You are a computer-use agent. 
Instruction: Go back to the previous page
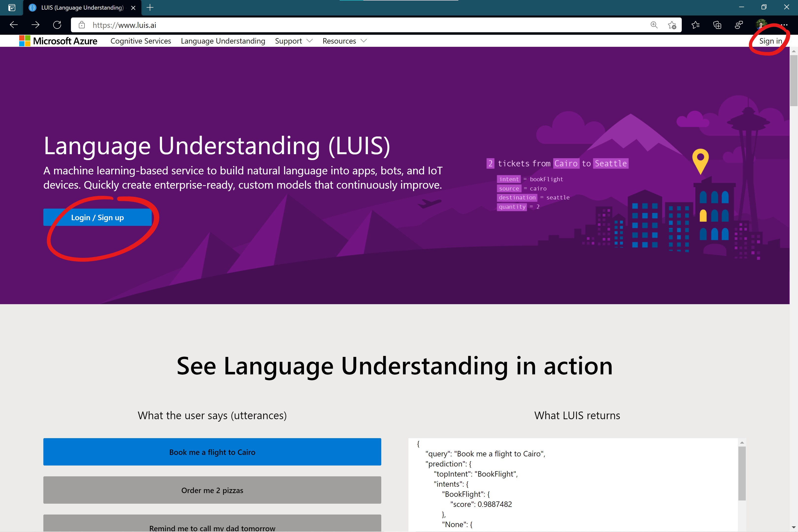pos(14,25)
